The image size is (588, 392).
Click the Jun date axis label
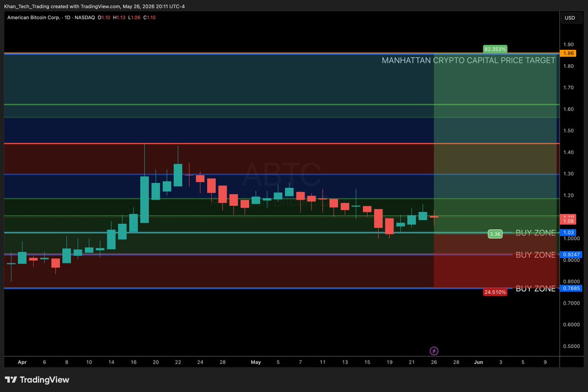pos(478,362)
